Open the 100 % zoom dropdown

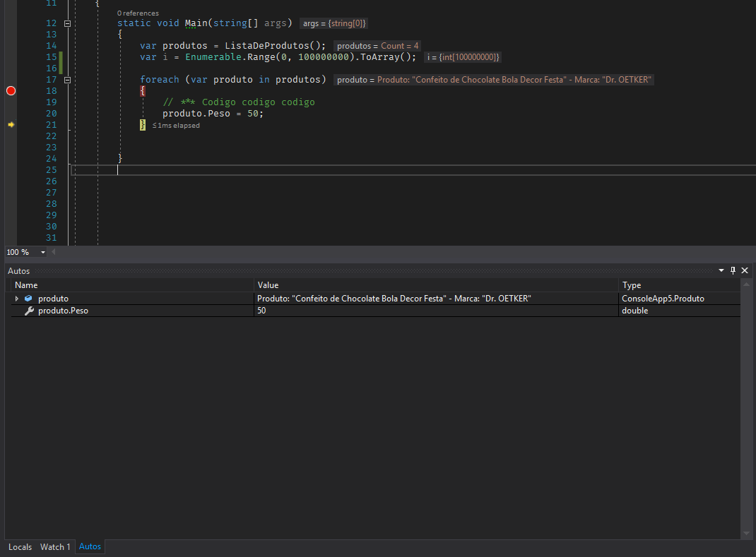(43, 252)
